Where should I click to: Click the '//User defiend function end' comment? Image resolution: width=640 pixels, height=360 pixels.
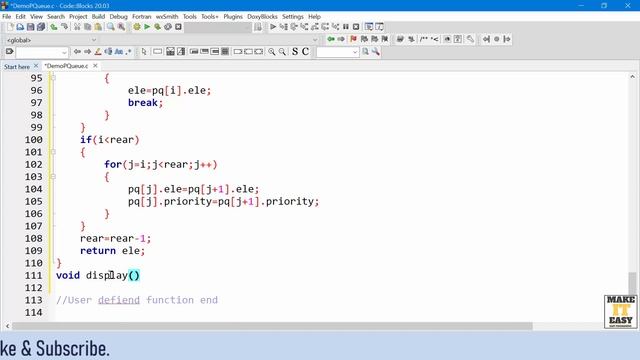(x=137, y=300)
